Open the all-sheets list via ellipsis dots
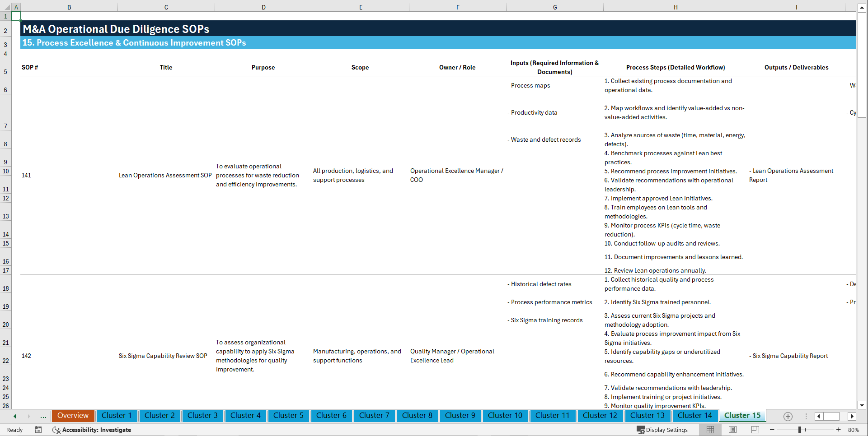This screenshot has width=868, height=436. click(x=43, y=416)
